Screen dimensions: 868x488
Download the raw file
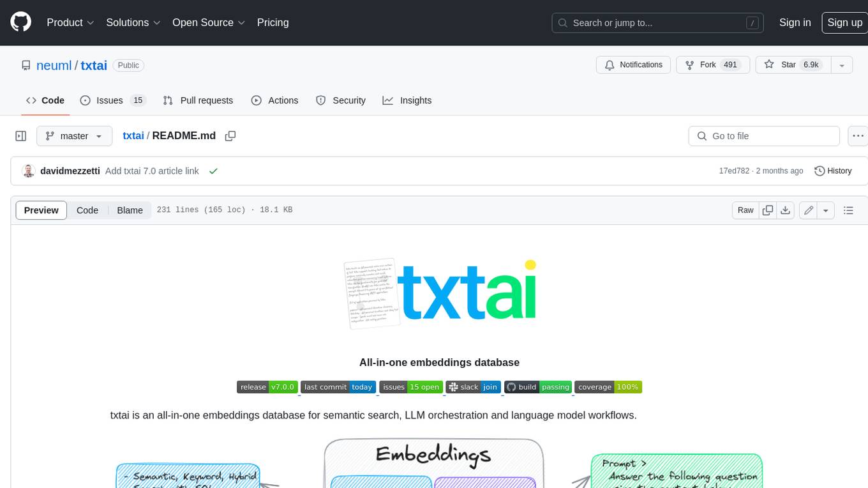coord(786,210)
